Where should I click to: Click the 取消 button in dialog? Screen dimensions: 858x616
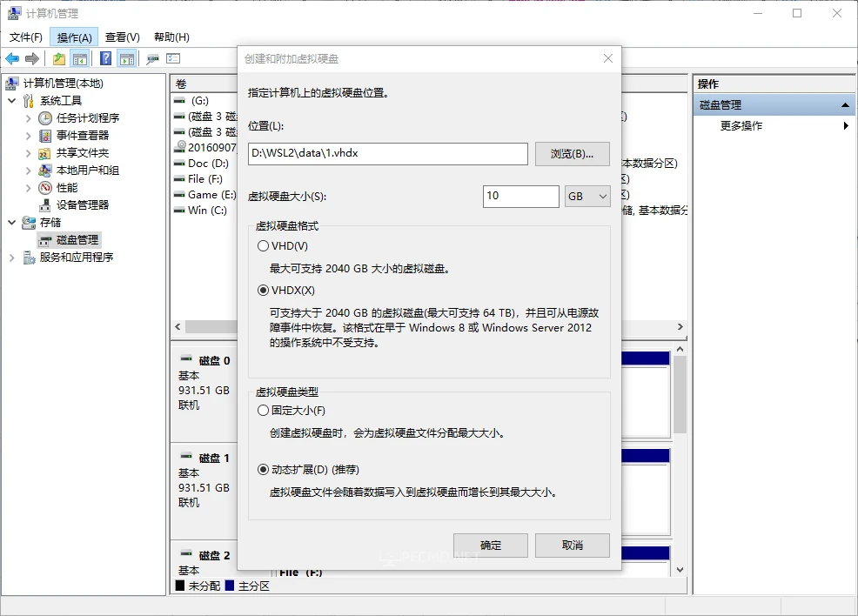point(573,546)
